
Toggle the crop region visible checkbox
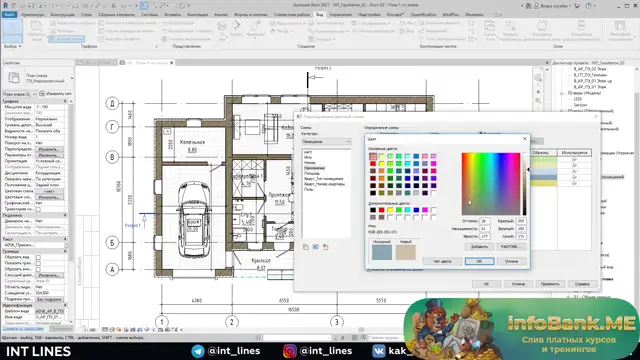(x=38, y=263)
